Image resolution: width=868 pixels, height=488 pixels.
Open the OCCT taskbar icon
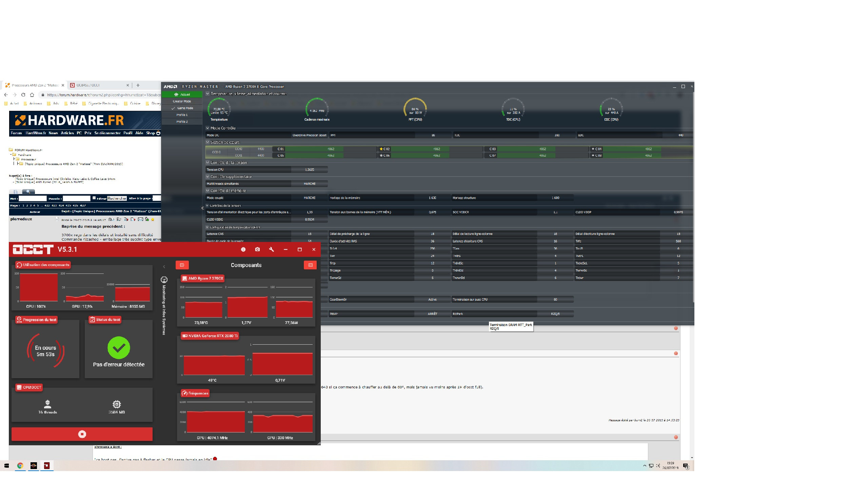pos(47,466)
